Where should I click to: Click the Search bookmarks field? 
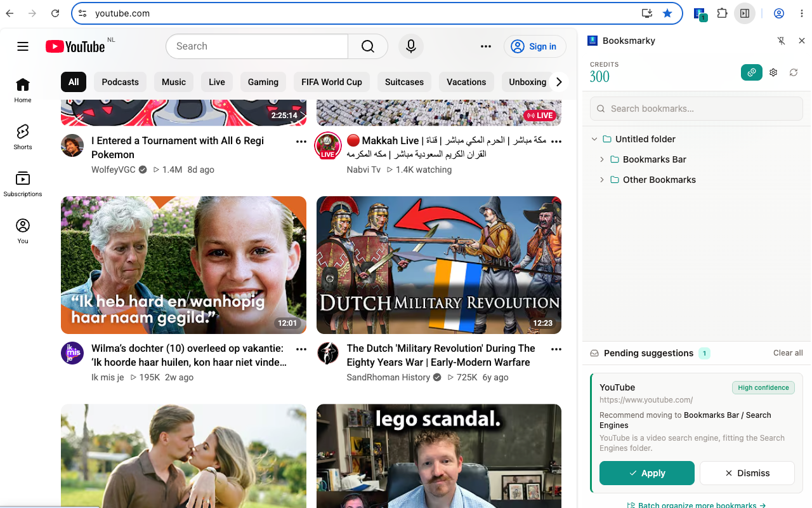(x=697, y=109)
